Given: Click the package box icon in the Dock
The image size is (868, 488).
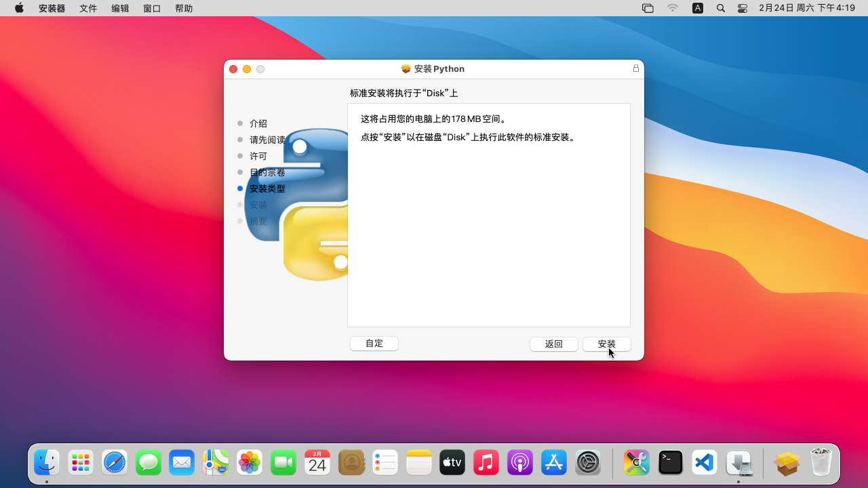Looking at the screenshot, I should [x=787, y=463].
